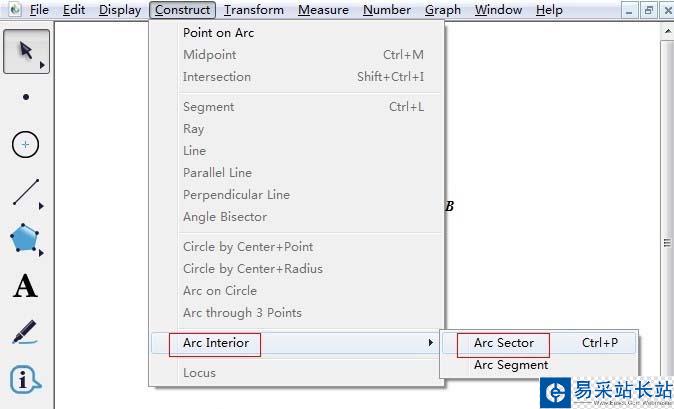674x409 pixels.
Task: Open the Graph menu
Action: (x=442, y=10)
